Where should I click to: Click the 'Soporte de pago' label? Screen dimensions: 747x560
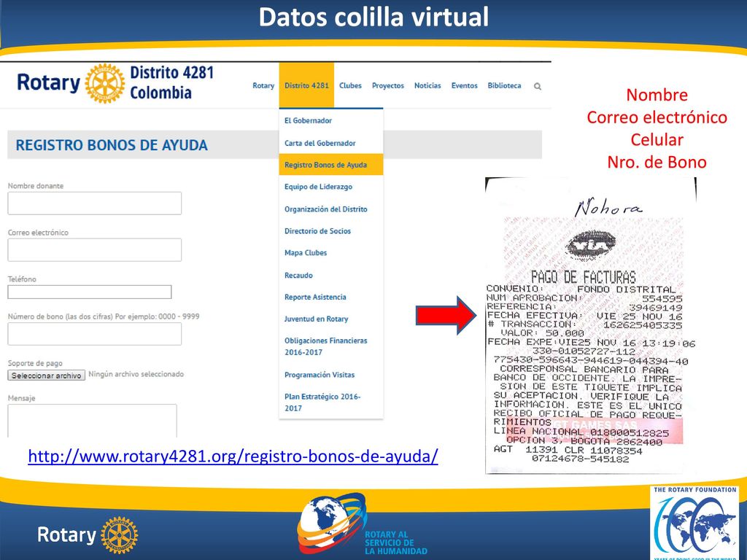coord(35,363)
